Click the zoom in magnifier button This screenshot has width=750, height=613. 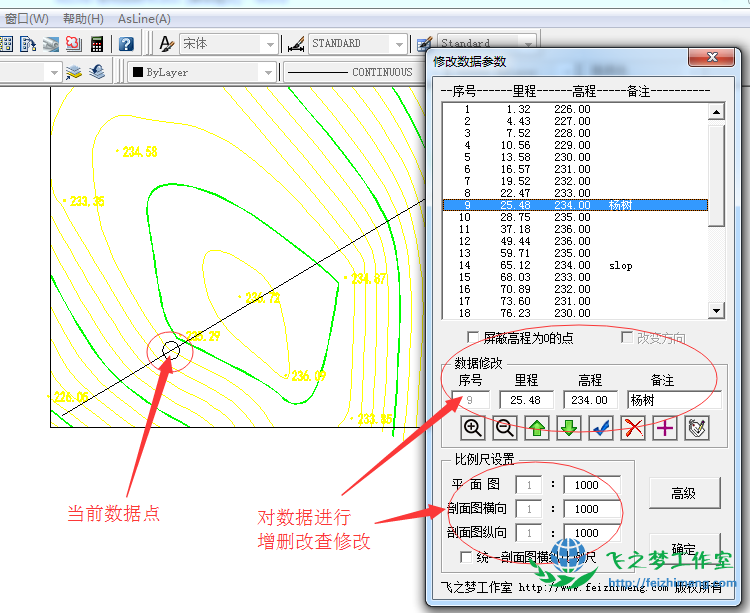(473, 427)
